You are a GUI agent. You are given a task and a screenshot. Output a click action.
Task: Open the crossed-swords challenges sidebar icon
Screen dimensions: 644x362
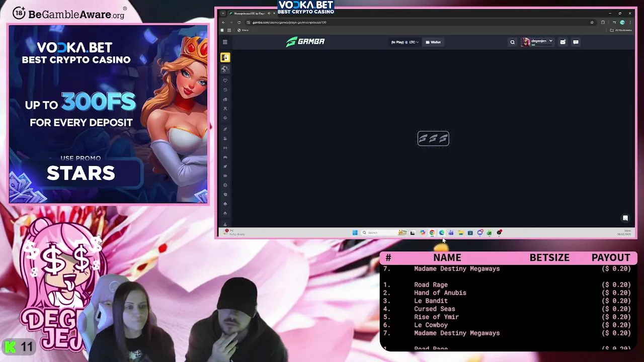coord(225,108)
